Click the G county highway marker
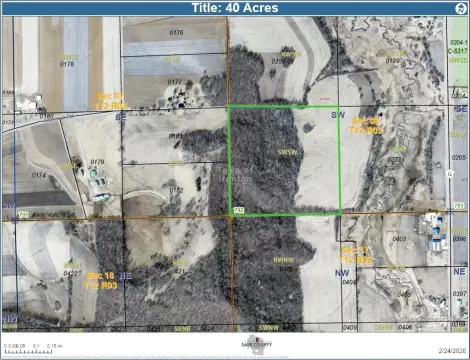Viewport: 470px width, 360px height. click(x=450, y=174)
